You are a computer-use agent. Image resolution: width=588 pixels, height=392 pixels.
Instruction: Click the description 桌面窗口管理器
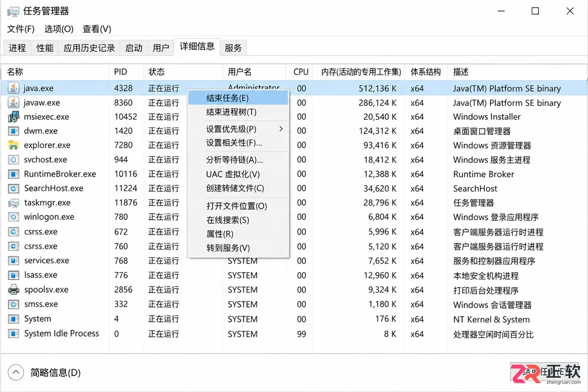[482, 131]
